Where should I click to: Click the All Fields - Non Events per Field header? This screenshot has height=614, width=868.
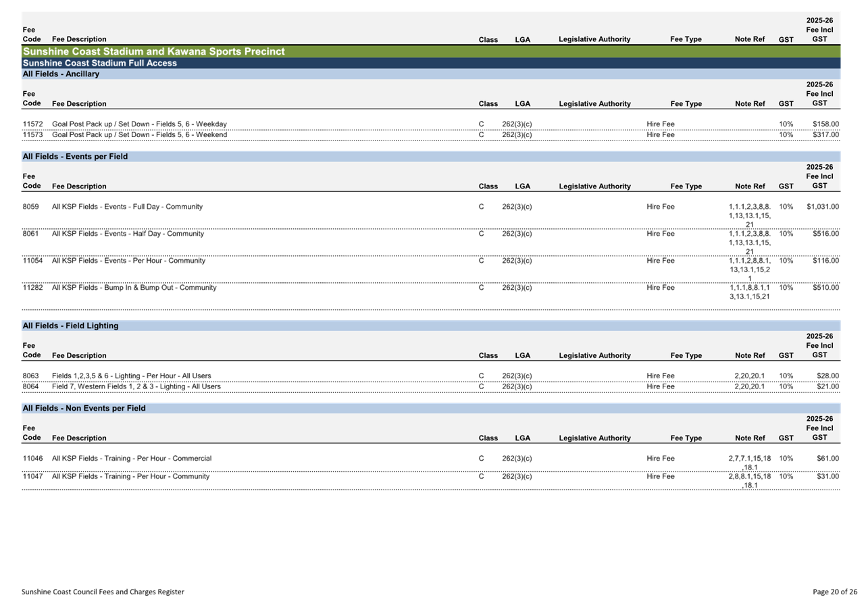(x=84, y=408)
